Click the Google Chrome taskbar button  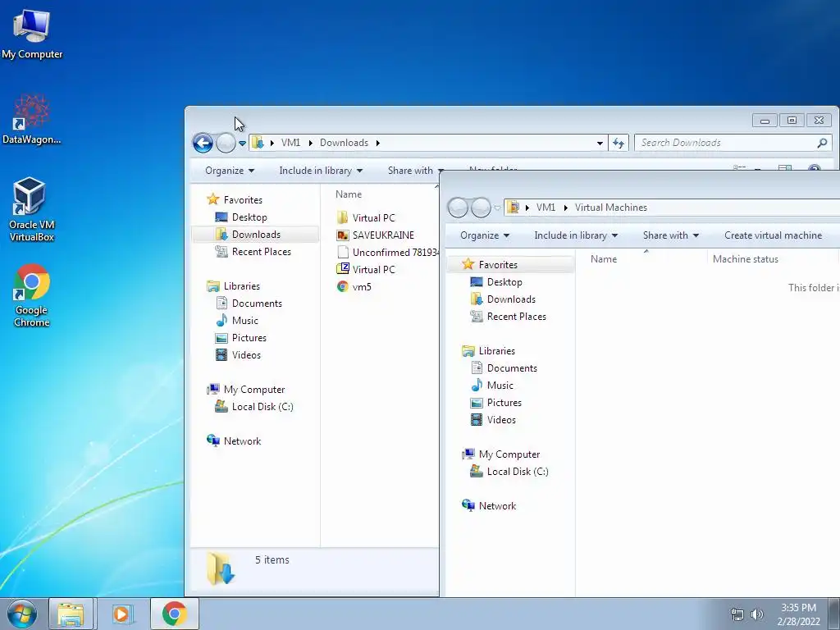tap(175, 614)
